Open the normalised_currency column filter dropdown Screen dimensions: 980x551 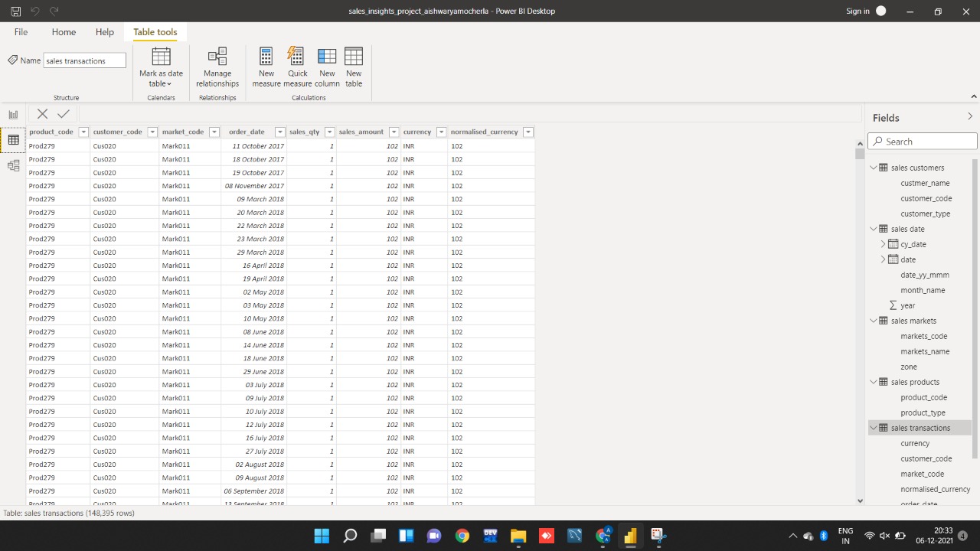coord(528,132)
